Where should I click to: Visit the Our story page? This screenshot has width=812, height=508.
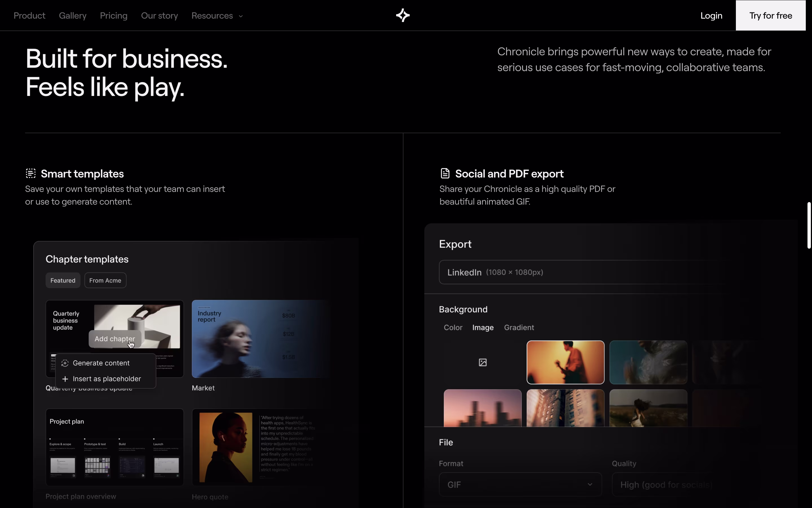pyautogui.click(x=159, y=16)
